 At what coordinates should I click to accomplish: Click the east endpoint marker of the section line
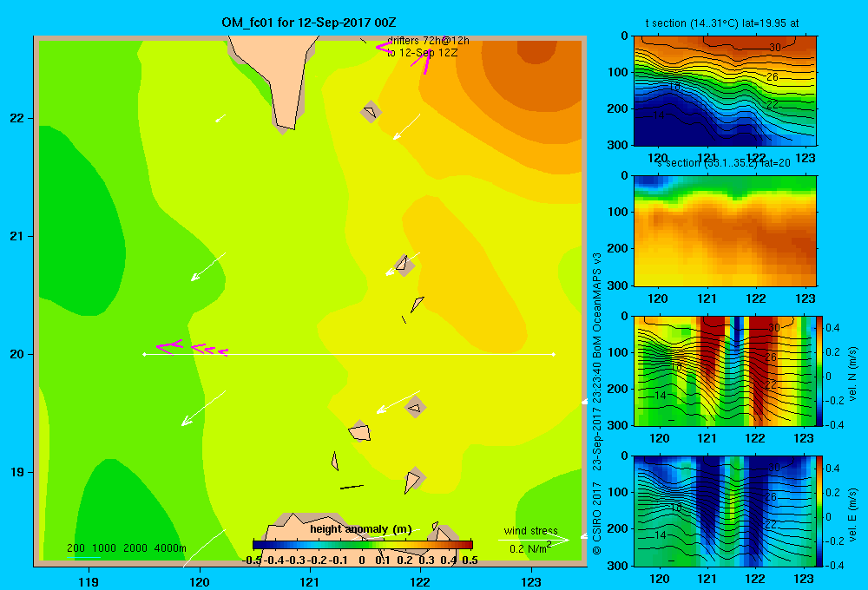(x=554, y=354)
